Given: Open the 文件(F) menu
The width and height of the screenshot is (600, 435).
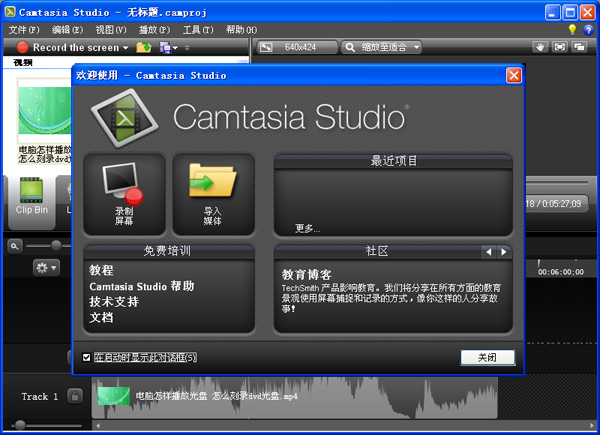Looking at the screenshot, I should click(24, 29).
